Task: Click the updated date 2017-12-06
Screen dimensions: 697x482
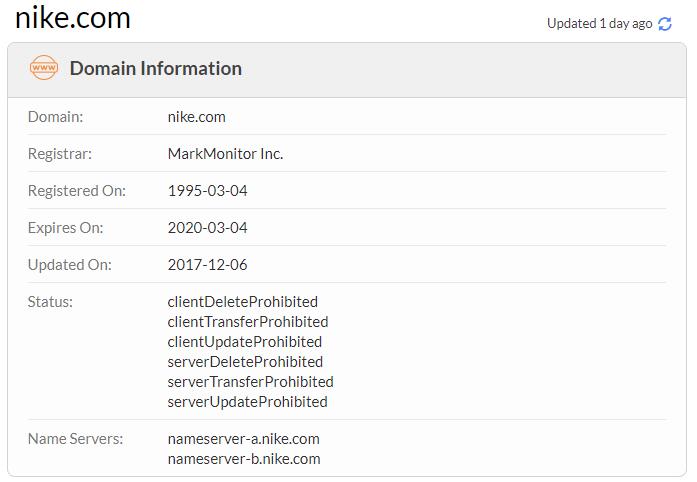Action: pyautogui.click(x=208, y=265)
